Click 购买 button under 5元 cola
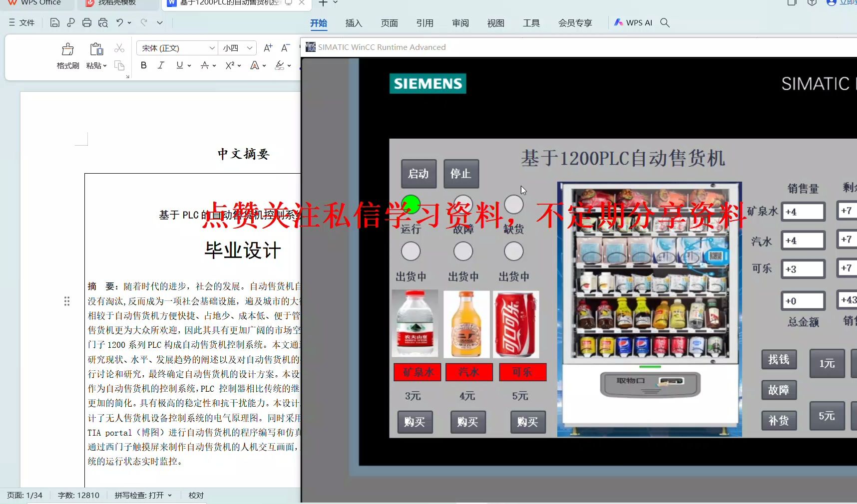This screenshot has width=857, height=504. (x=528, y=422)
